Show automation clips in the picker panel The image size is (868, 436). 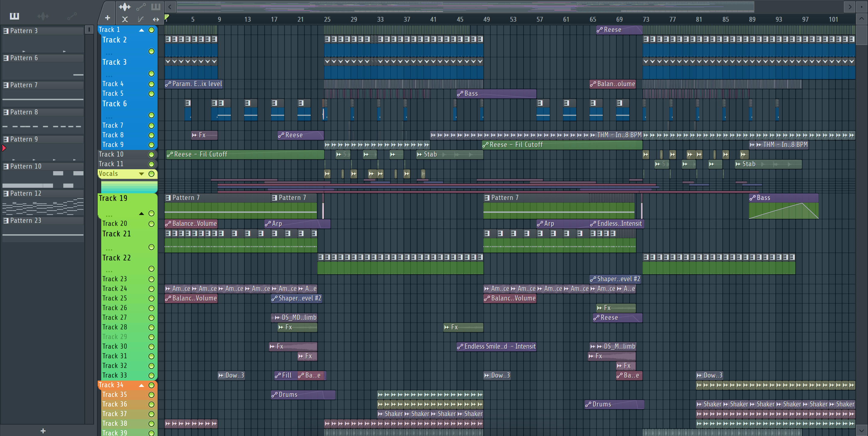tap(72, 16)
